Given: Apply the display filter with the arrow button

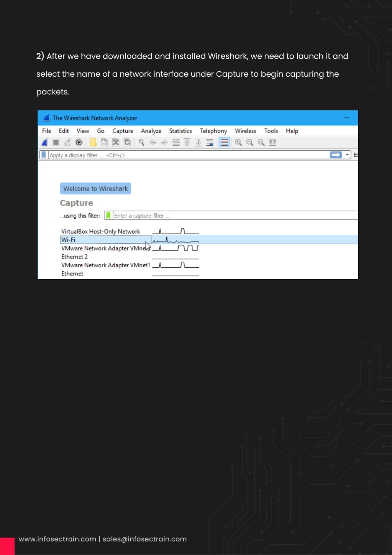Looking at the screenshot, I should pos(336,155).
